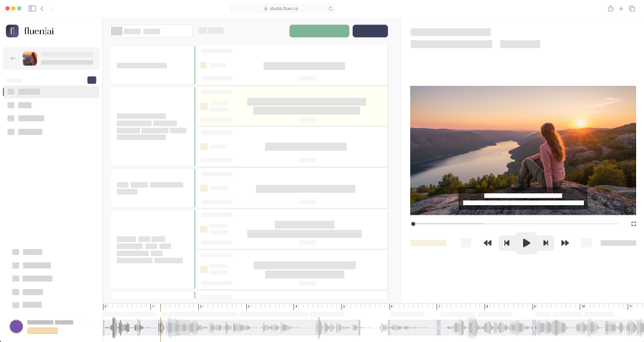Click timeline ruler mark 6

tap(391, 306)
